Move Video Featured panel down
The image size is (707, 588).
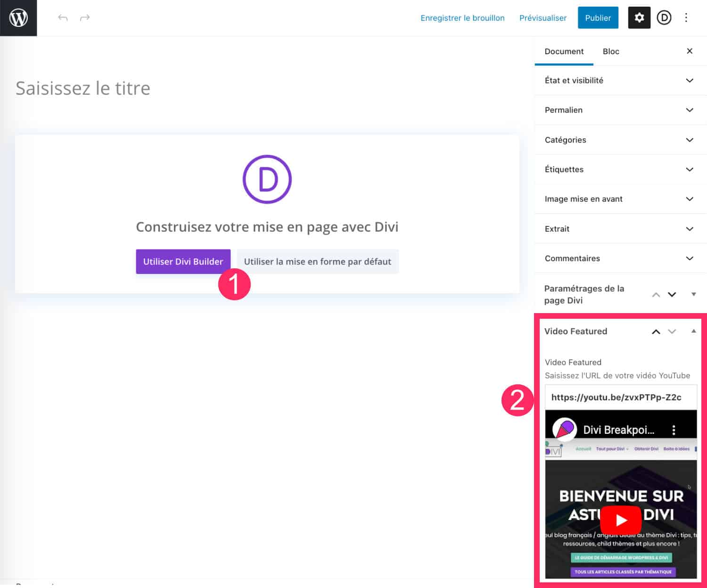pyautogui.click(x=672, y=331)
